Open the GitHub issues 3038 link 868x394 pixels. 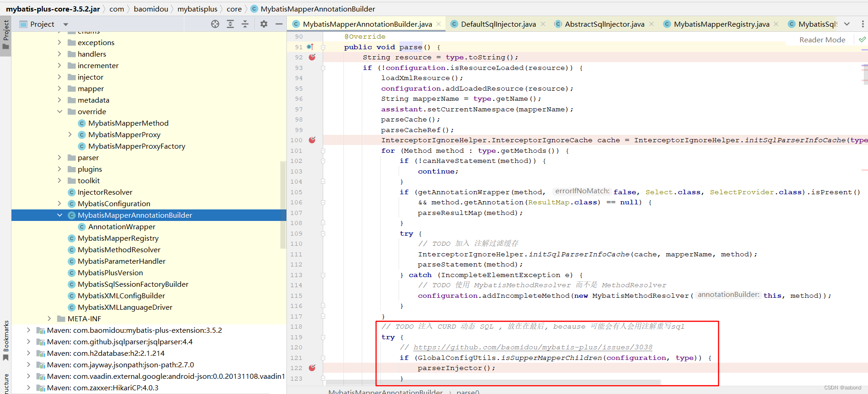coord(532,347)
